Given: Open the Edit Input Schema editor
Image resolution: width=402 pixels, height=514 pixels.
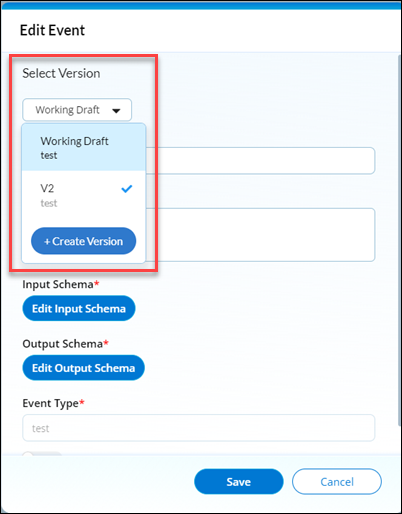Looking at the screenshot, I should coord(79,308).
